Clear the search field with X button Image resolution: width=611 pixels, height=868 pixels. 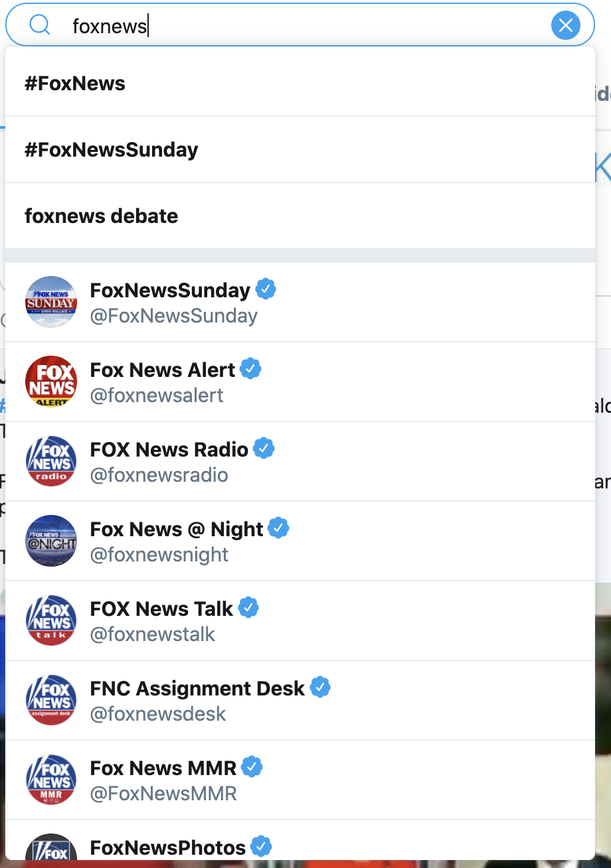click(565, 26)
